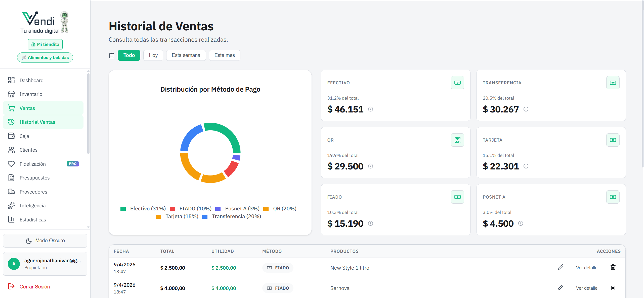644x298 pixels.
Task: Click the QR code icon on QR card
Action: (457, 140)
